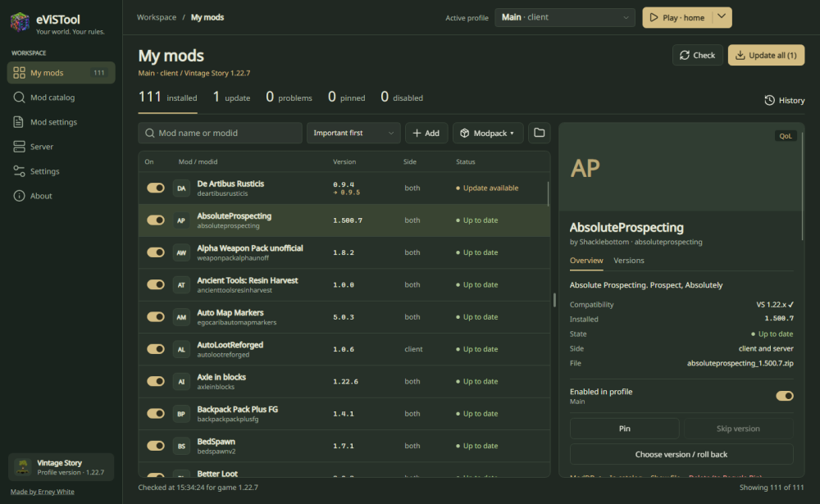Switch off Alpha Weapon Pack unofficial
Screen dimensions: 820x504
coord(155,252)
